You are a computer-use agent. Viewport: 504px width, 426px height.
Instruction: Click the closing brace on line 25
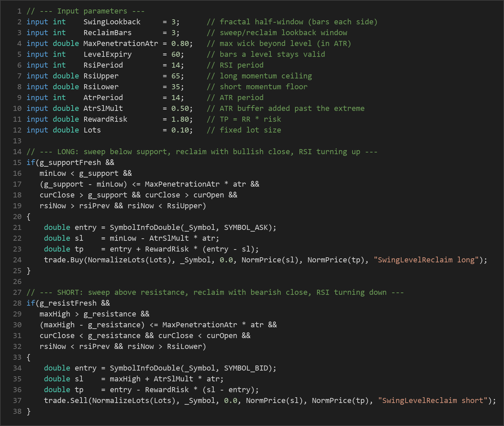pos(28,271)
